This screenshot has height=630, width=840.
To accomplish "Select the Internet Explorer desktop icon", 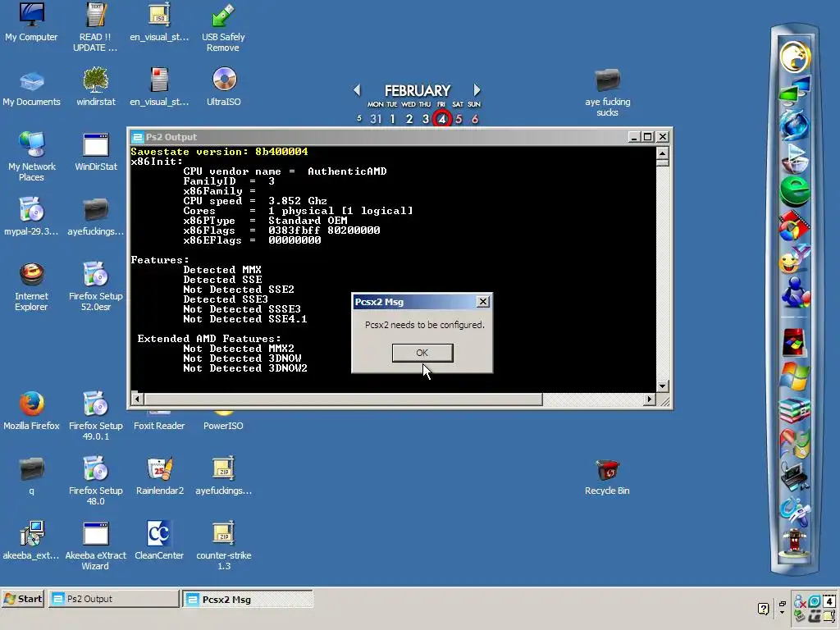I will [x=32, y=286].
